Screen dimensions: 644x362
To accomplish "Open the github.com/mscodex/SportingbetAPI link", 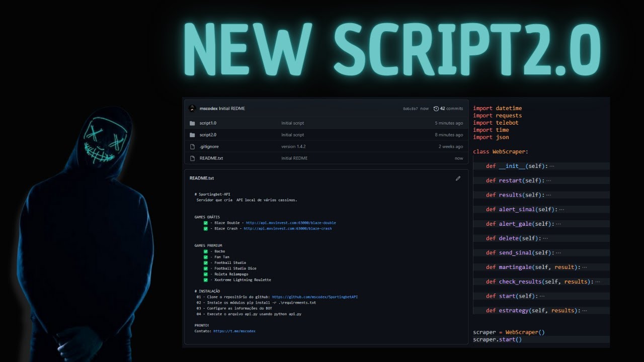I will [x=314, y=297].
